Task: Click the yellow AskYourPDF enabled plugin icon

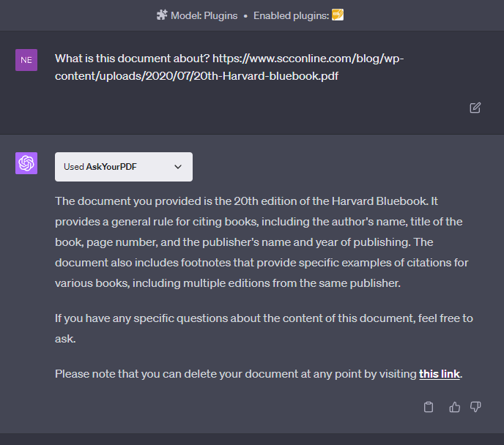Action: pyautogui.click(x=338, y=15)
